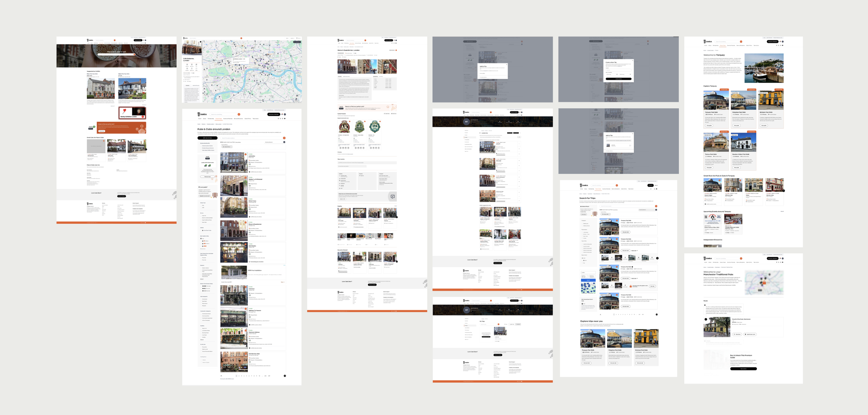Click the orange search button in Search for Trips bar
The image size is (868, 415).
[656, 206]
